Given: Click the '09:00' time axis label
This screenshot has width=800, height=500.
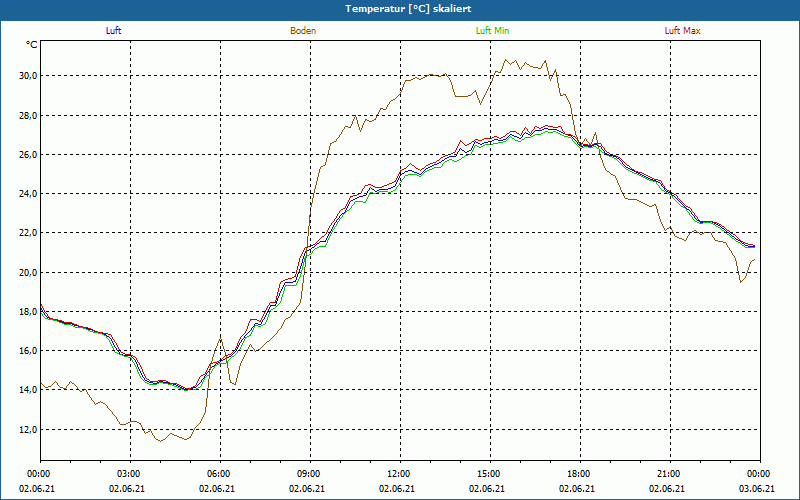Looking at the screenshot, I should point(310,474).
